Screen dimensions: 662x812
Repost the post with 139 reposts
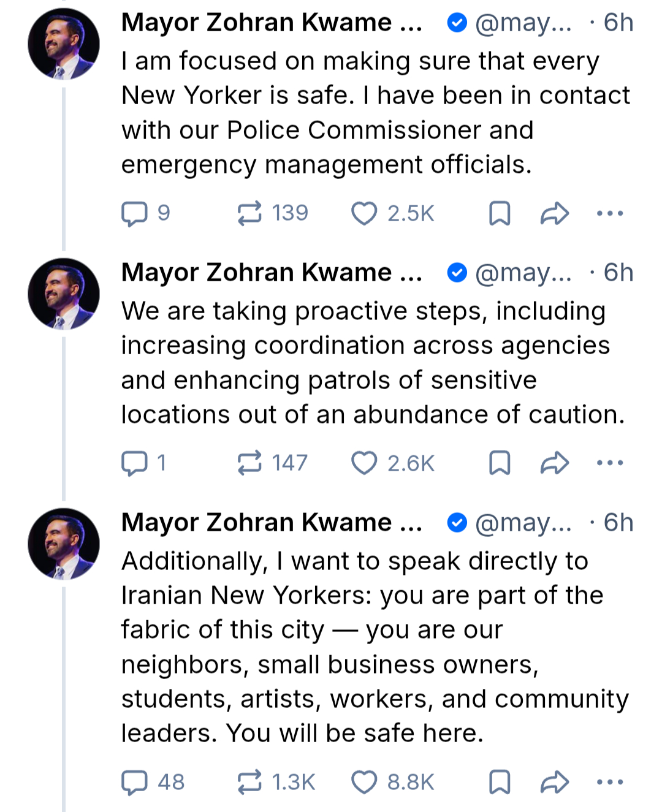pos(249,213)
